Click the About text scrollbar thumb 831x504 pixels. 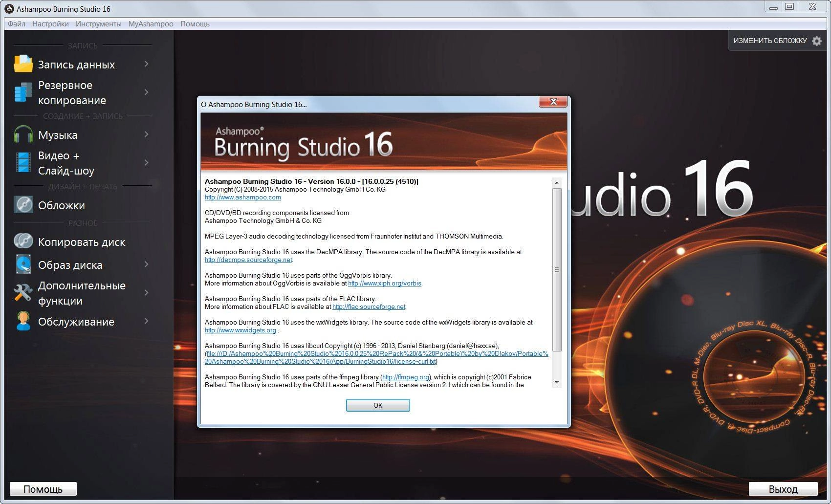click(557, 269)
